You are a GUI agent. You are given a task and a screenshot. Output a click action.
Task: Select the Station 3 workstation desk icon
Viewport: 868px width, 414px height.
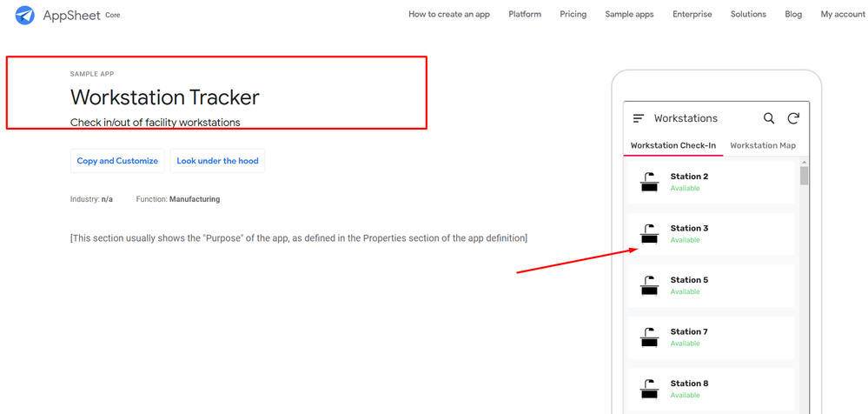(x=649, y=234)
